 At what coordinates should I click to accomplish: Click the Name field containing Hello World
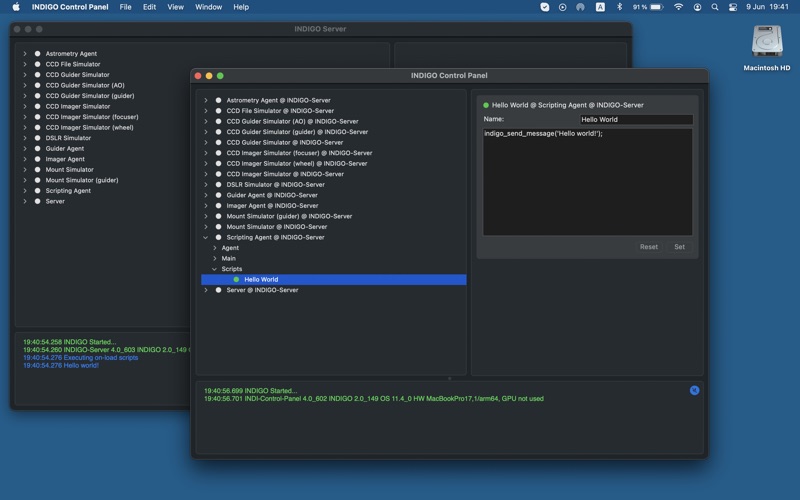pos(636,119)
